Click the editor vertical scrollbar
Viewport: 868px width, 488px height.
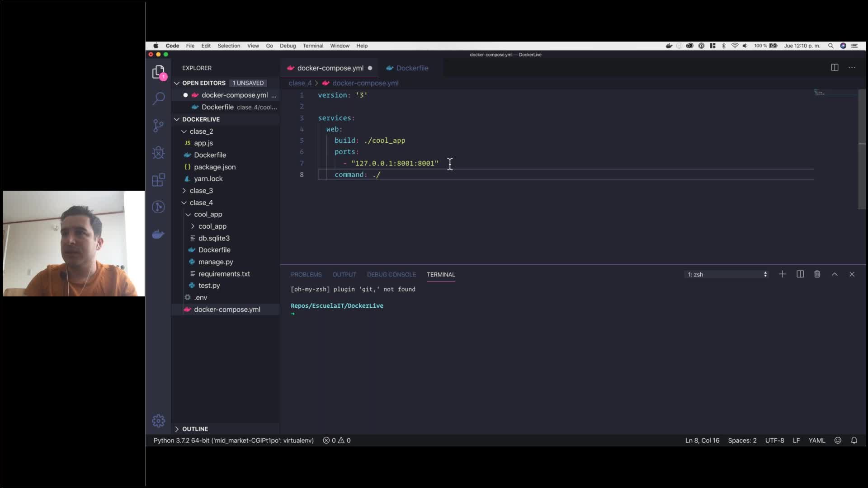861,149
